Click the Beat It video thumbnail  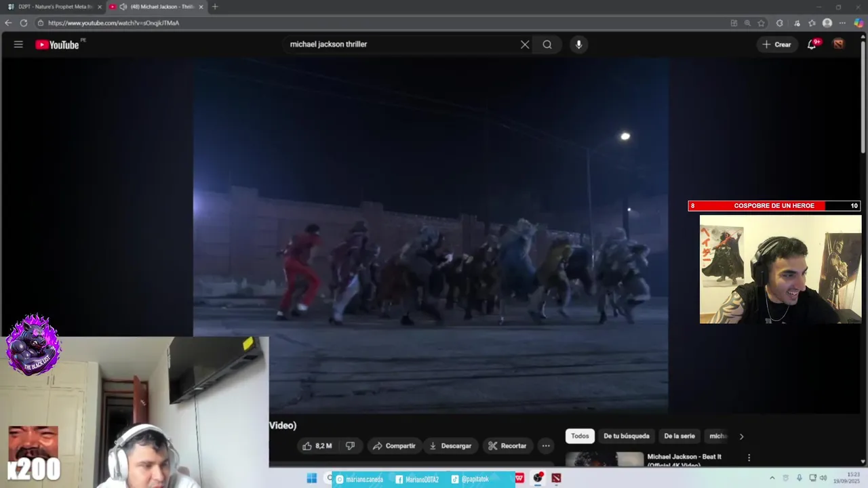(x=604, y=459)
